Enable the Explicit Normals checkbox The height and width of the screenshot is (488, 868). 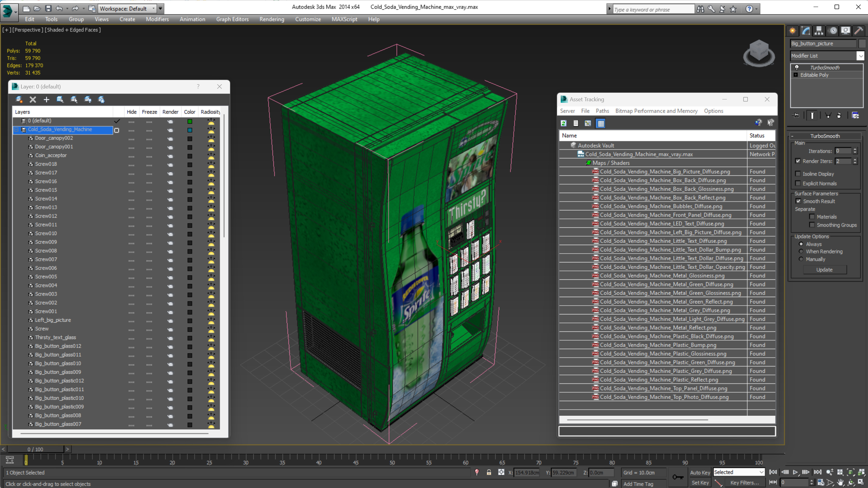[798, 183]
